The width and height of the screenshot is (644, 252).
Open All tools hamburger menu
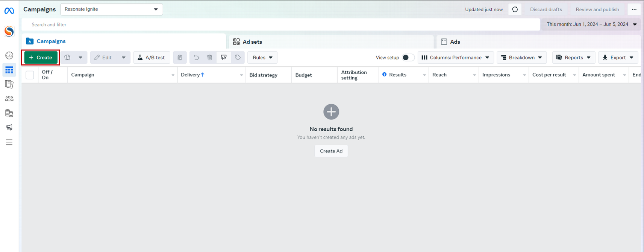tap(9, 142)
